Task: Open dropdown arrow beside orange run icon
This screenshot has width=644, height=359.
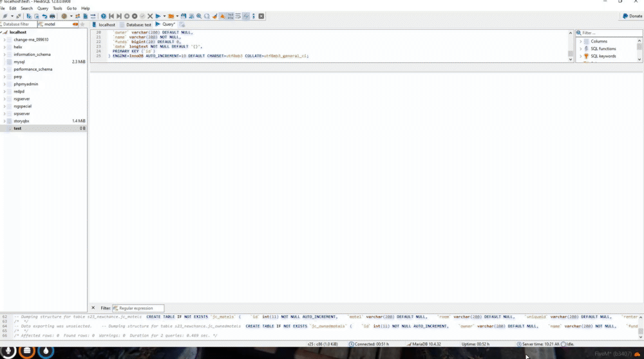Action: [177, 16]
